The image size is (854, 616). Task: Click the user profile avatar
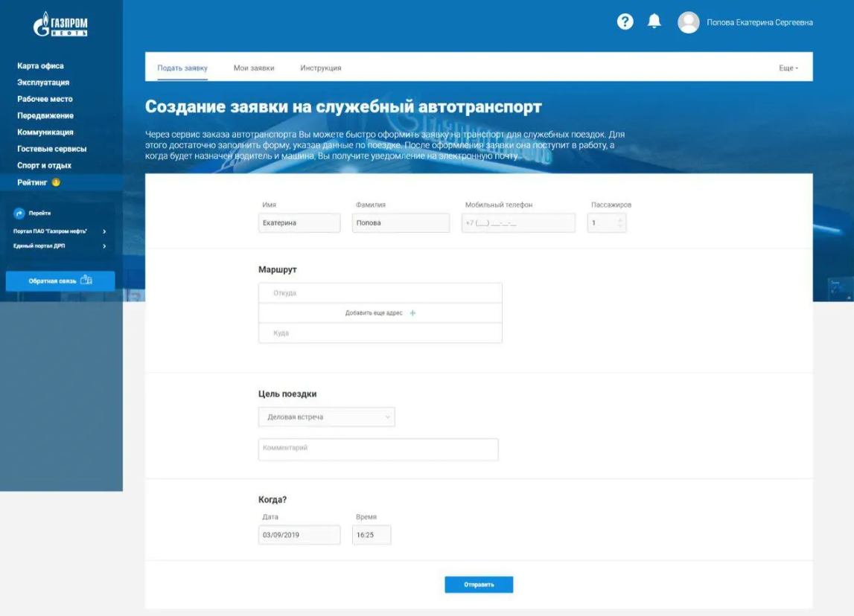coord(688,22)
